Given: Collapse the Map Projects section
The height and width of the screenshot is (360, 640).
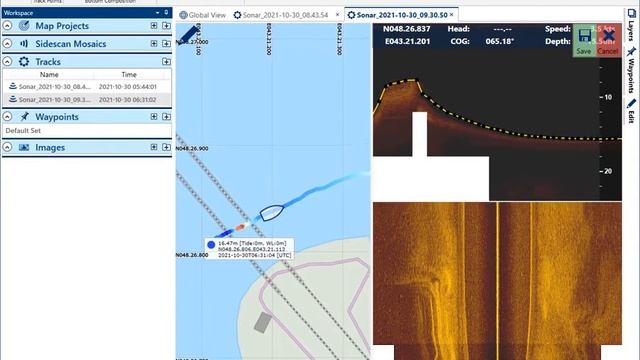Looking at the screenshot, I should pyautogui.click(x=7, y=26).
